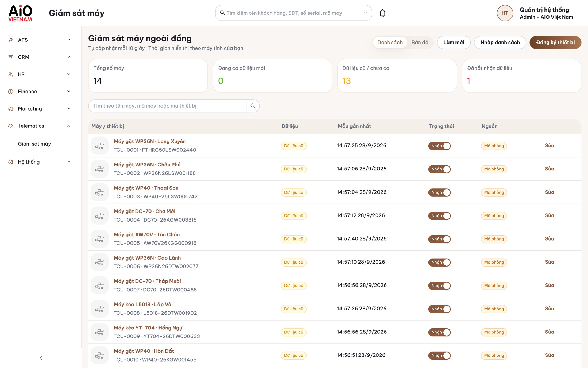588x368 pixels.
Task: Click machine icon for TCU-0006 Cao Lãnh
Action: pyautogui.click(x=100, y=262)
